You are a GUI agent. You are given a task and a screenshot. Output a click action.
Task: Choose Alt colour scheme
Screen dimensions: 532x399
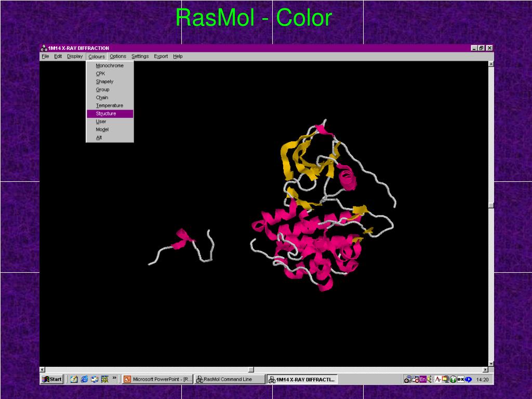point(110,137)
